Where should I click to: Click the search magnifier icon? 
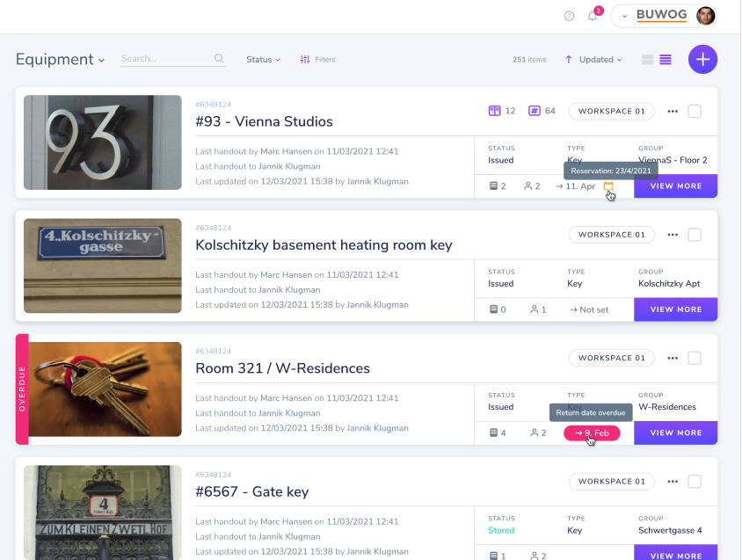coord(219,59)
